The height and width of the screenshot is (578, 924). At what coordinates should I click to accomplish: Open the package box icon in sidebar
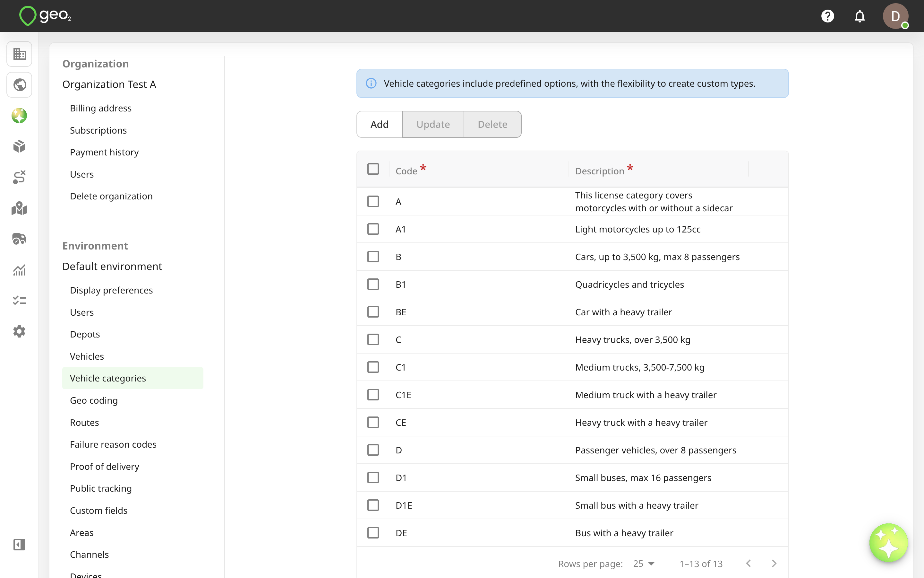pyautogui.click(x=20, y=146)
